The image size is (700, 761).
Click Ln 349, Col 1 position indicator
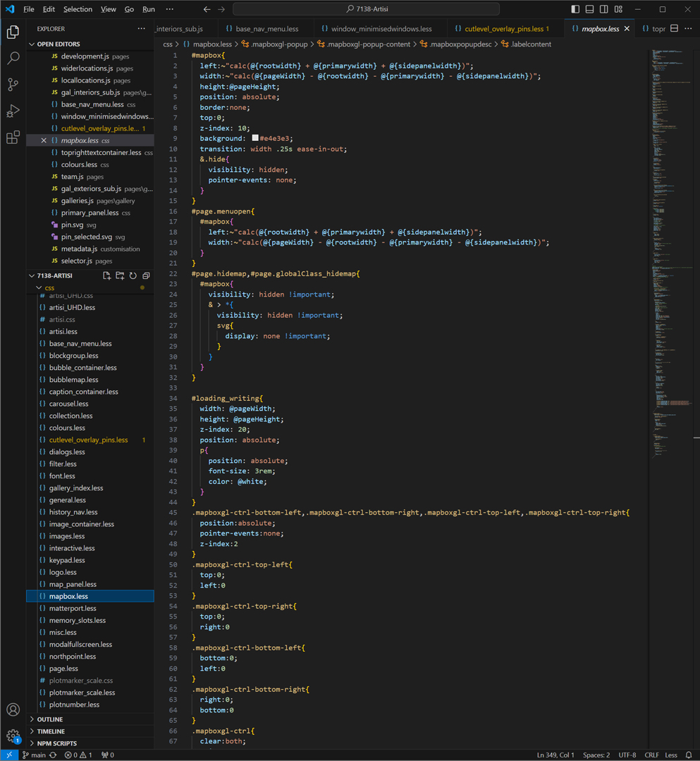[555, 755]
